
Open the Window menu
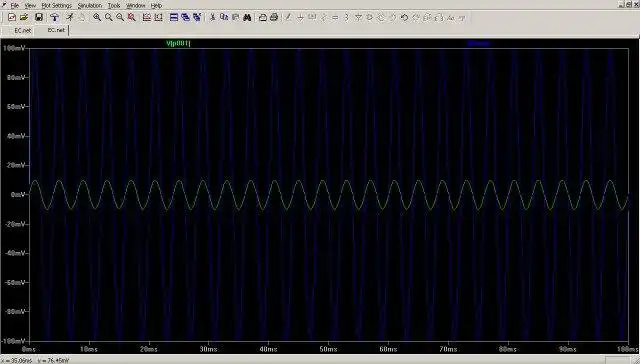point(136,6)
